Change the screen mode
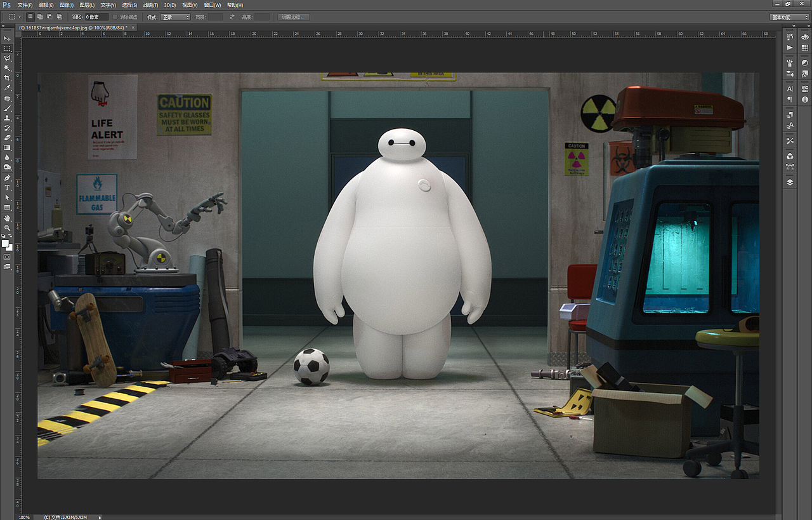The width and height of the screenshot is (812, 520). point(8,267)
